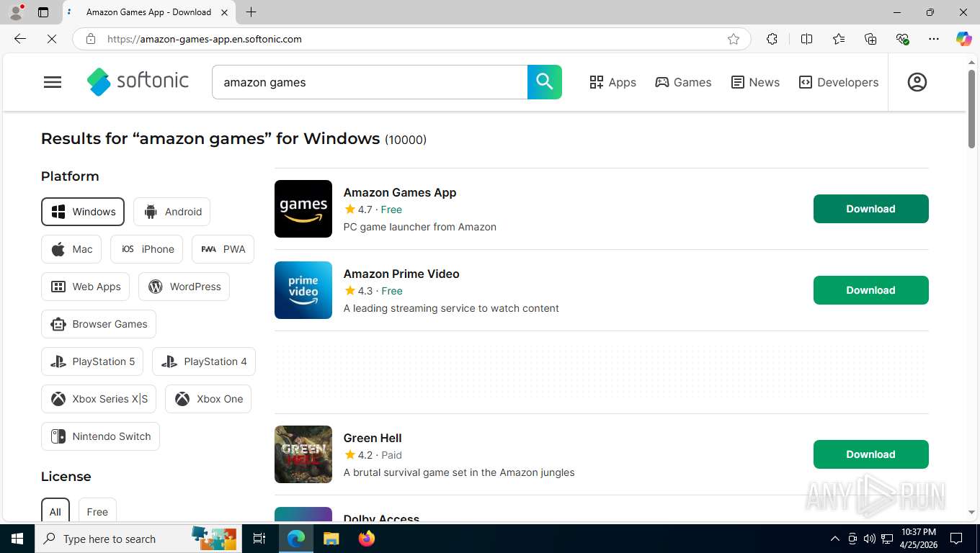Open Apps navigation menu
This screenshot has height=553, width=980.
click(612, 82)
